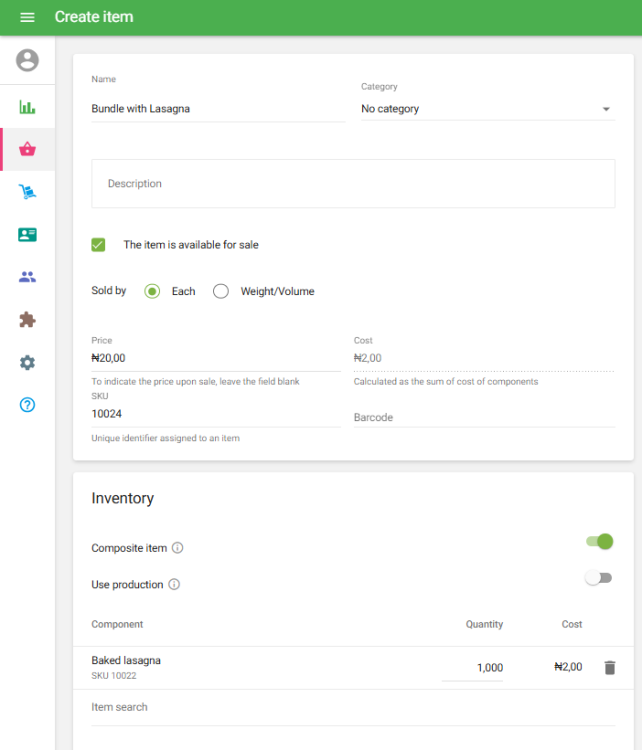Open the Settings gear icon

point(27,362)
